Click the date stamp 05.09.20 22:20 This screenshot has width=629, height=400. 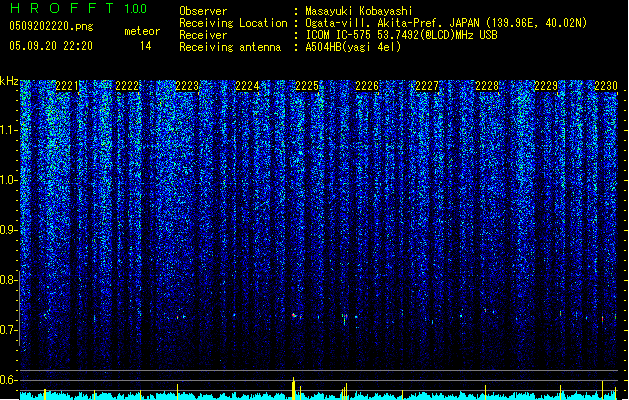[51, 45]
